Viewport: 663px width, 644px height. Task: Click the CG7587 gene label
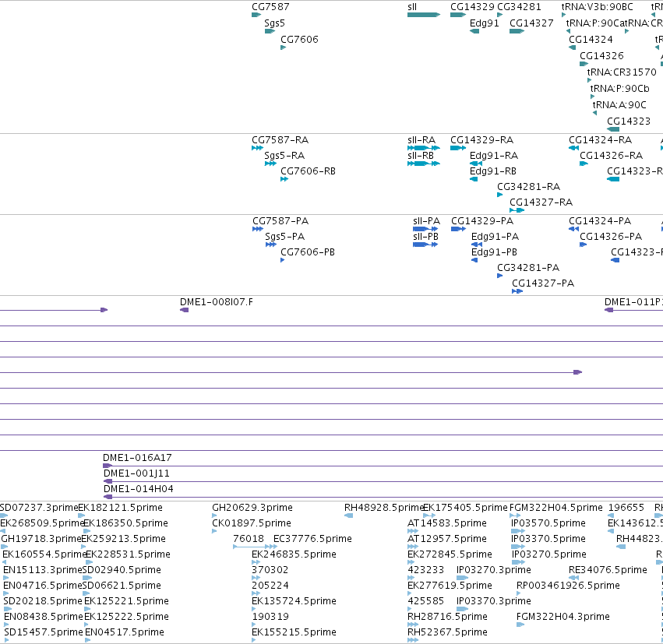click(x=270, y=7)
